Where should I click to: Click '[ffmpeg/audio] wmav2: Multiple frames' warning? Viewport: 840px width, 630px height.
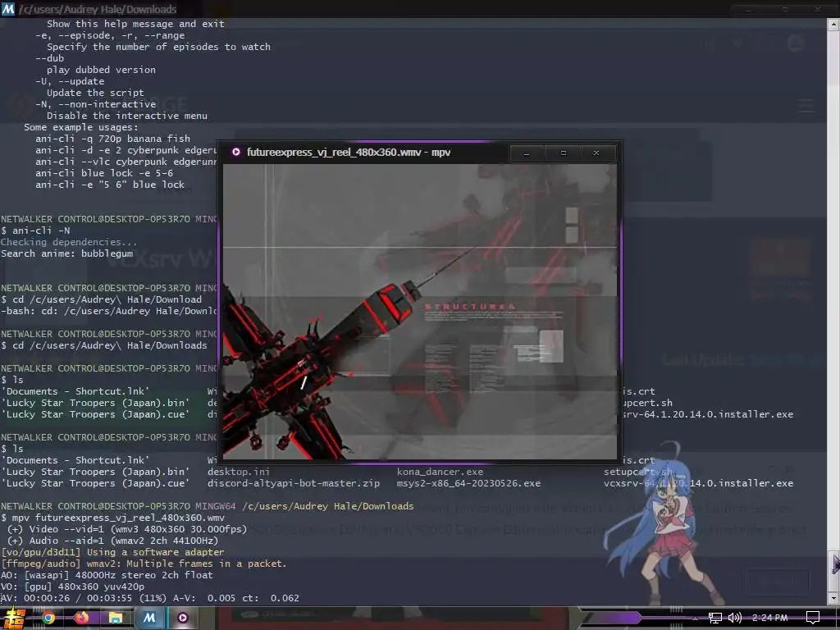point(144,564)
